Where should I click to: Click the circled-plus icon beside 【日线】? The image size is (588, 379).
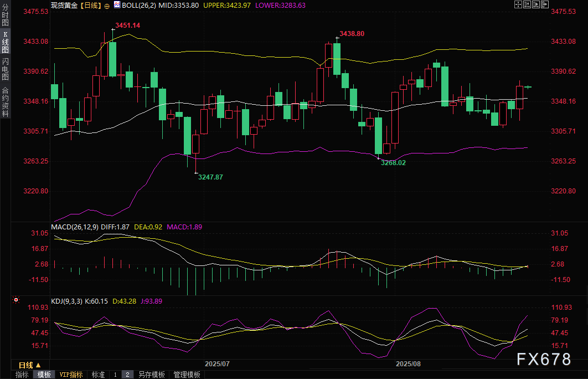tap(107, 5)
